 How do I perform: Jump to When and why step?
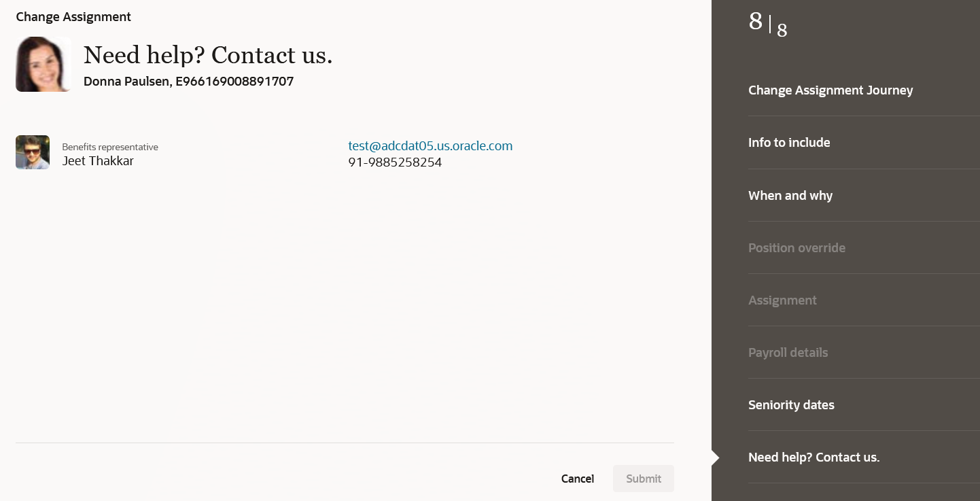(790, 195)
